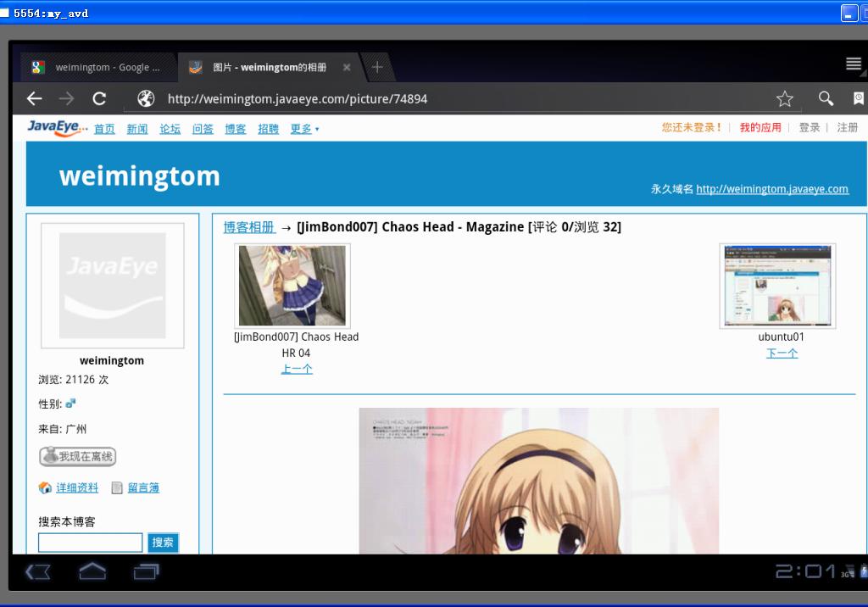Open the 招聘 navigation link
The height and width of the screenshot is (607, 868).
pos(269,129)
